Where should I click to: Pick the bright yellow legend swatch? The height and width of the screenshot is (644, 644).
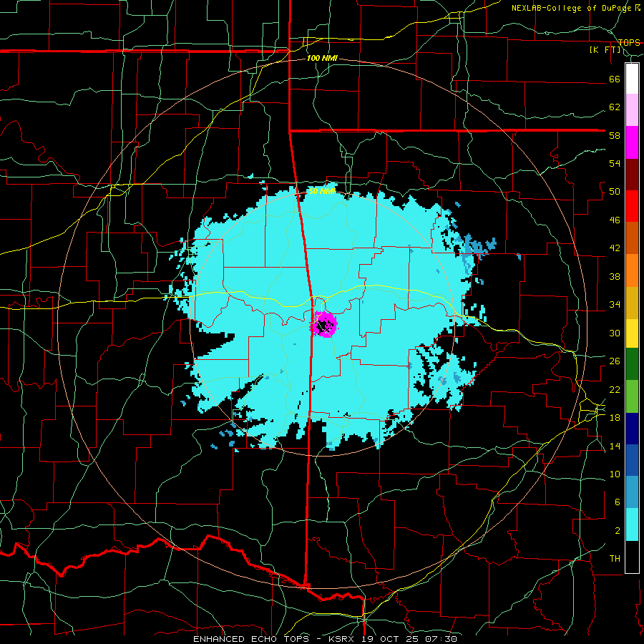point(632,333)
